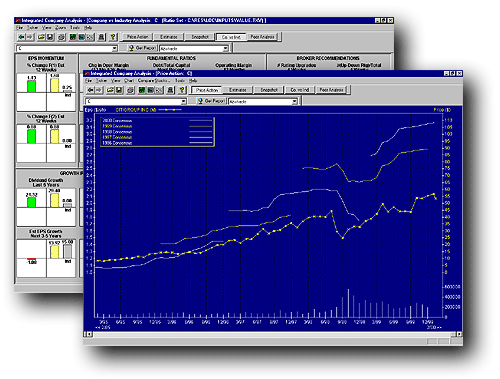Screen dimensions: 500x379
Task: Open the Chart menu in the Price Action window
Action: coord(129,81)
